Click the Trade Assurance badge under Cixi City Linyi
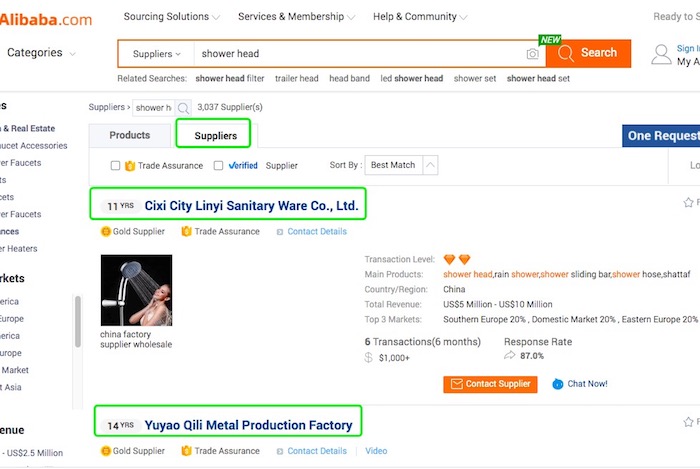 [221, 232]
